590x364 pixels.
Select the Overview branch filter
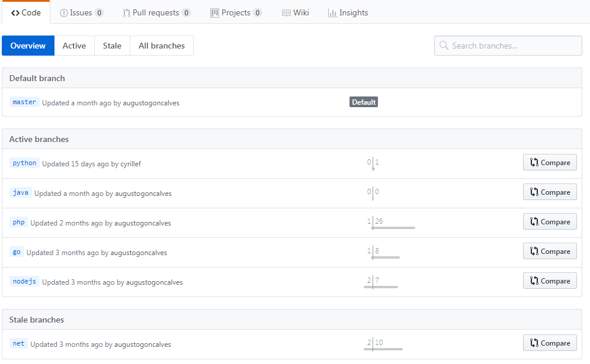(28, 46)
